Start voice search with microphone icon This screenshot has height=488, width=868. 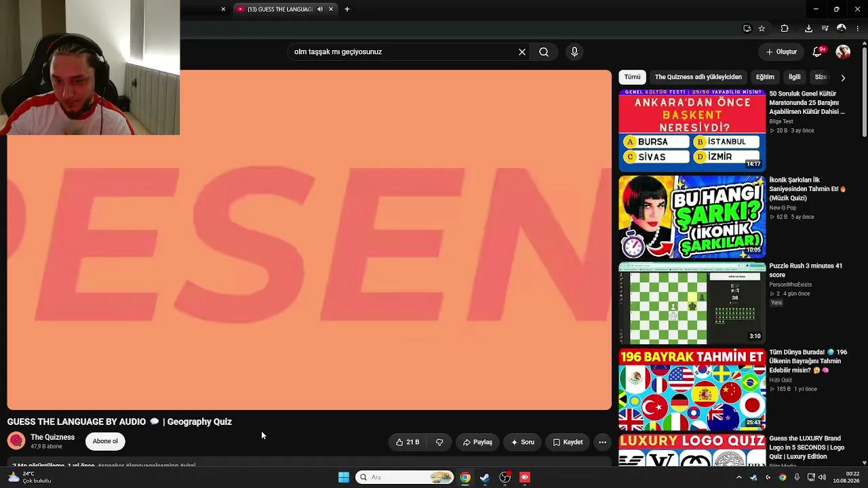click(574, 52)
